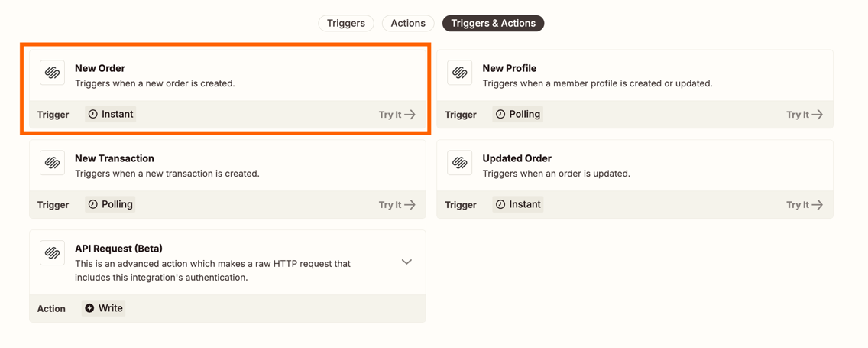Click Try It on New Transaction trigger
Image resolution: width=868 pixels, height=348 pixels.
pos(397,204)
